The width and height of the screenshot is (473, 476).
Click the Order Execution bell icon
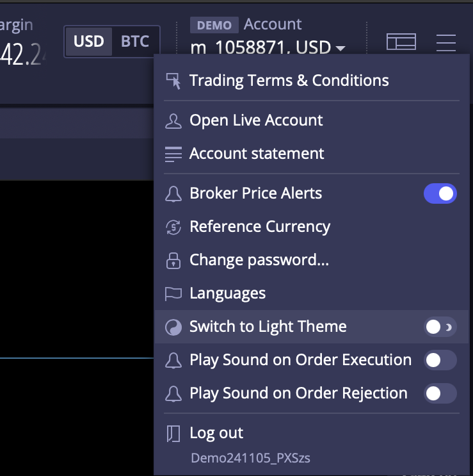173,361
